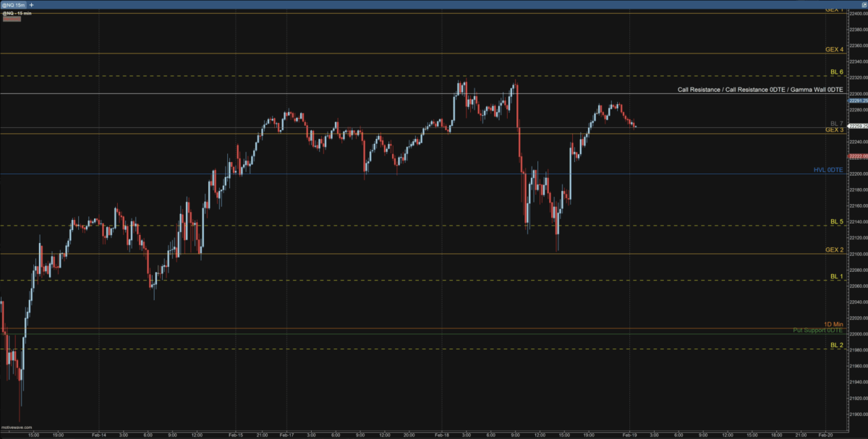The width and height of the screenshot is (868, 439).
Task: Select the GEX 2 level label
Action: 834,250
